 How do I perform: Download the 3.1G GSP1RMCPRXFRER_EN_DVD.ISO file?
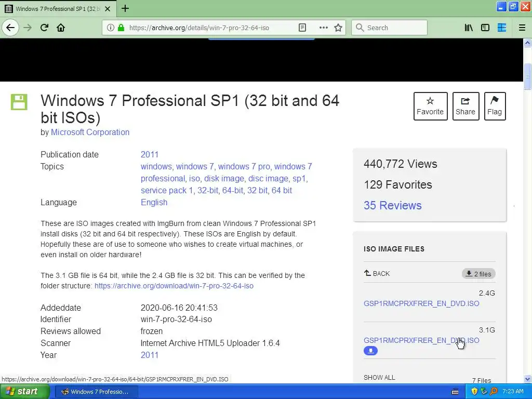point(421,340)
